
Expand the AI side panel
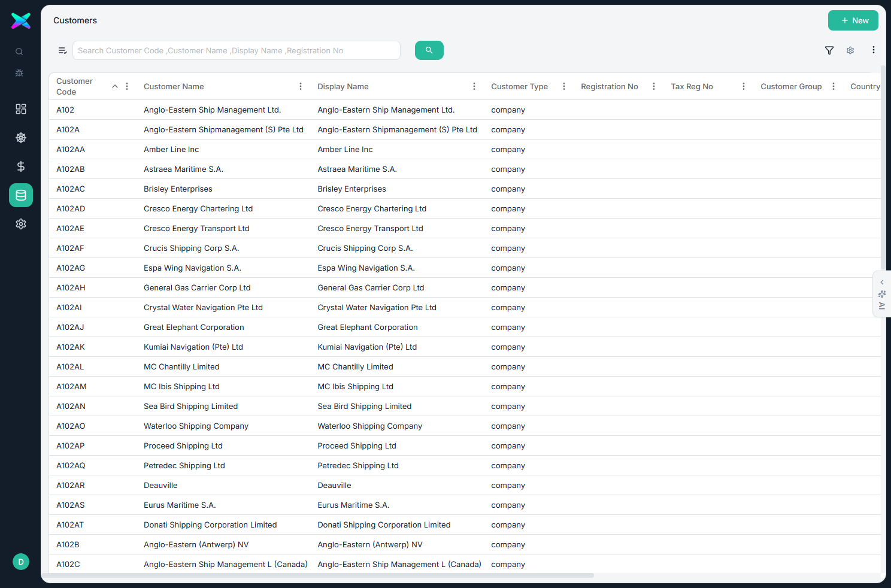tap(882, 293)
